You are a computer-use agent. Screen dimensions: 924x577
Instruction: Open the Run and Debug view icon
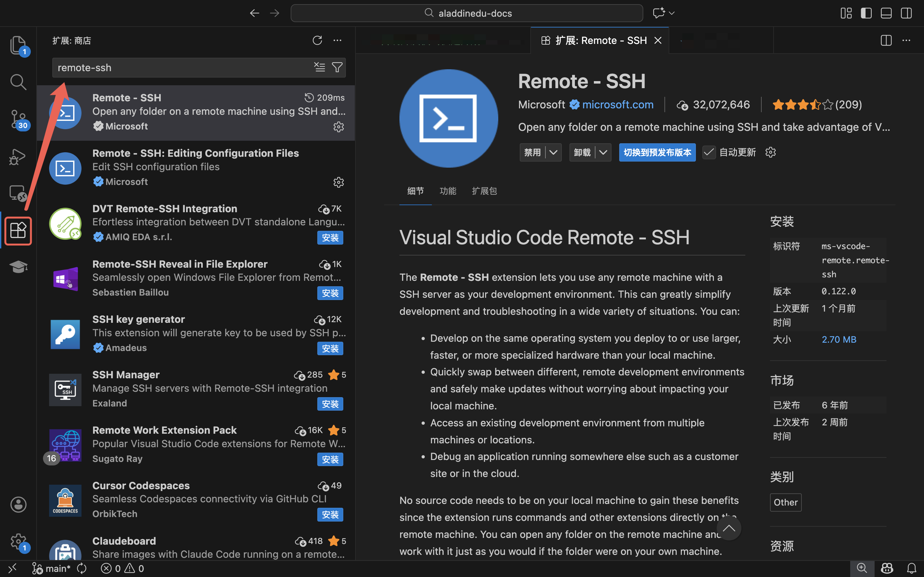[18, 156]
